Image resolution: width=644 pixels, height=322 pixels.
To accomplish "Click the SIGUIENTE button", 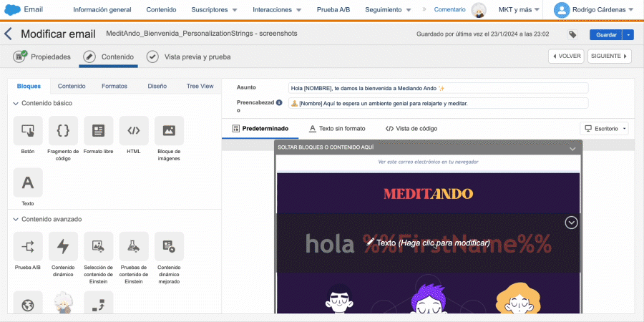I will coord(609,57).
